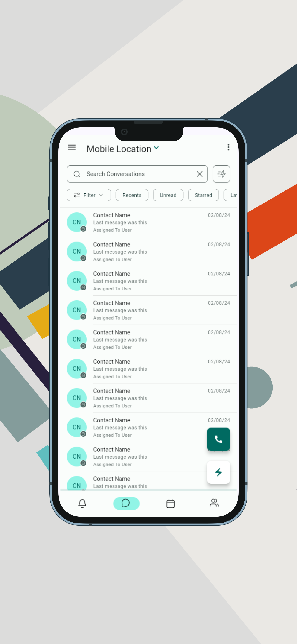The width and height of the screenshot is (297, 644).
Task: Select the Starred filter chip
Action: point(203,195)
